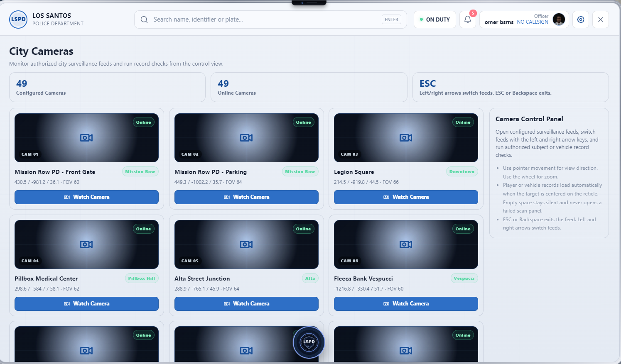Click camera icon in CAM 05 preview
This screenshot has height=364, width=621.
(x=246, y=244)
